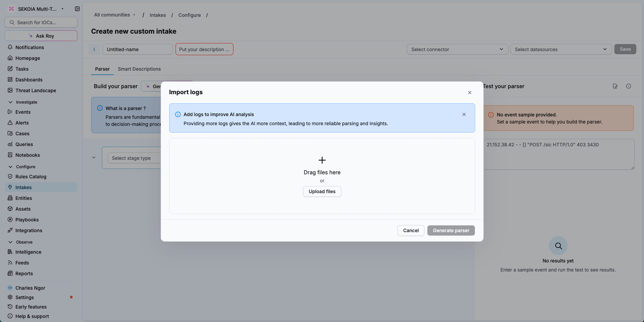The width and height of the screenshot is (644, 322).
Task: Open Queries icon in sidebar
Action: click(10, 144)
